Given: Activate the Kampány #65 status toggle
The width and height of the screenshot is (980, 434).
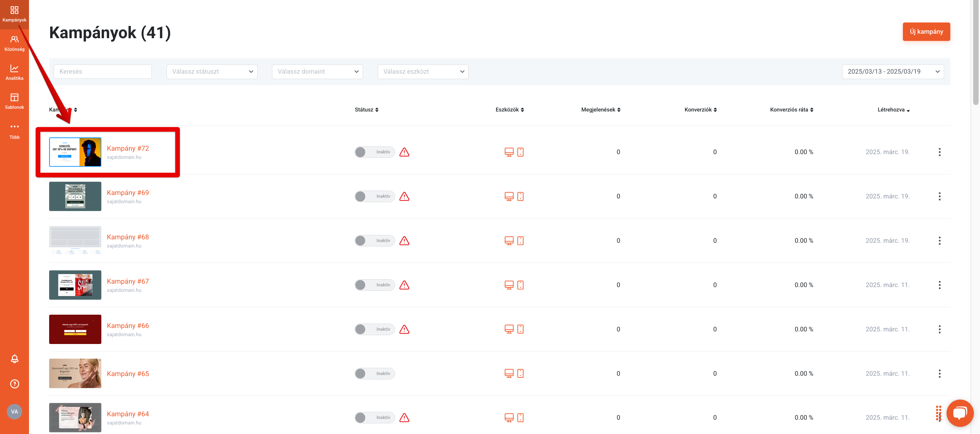Looking at the screenshot, I should 375,374.
